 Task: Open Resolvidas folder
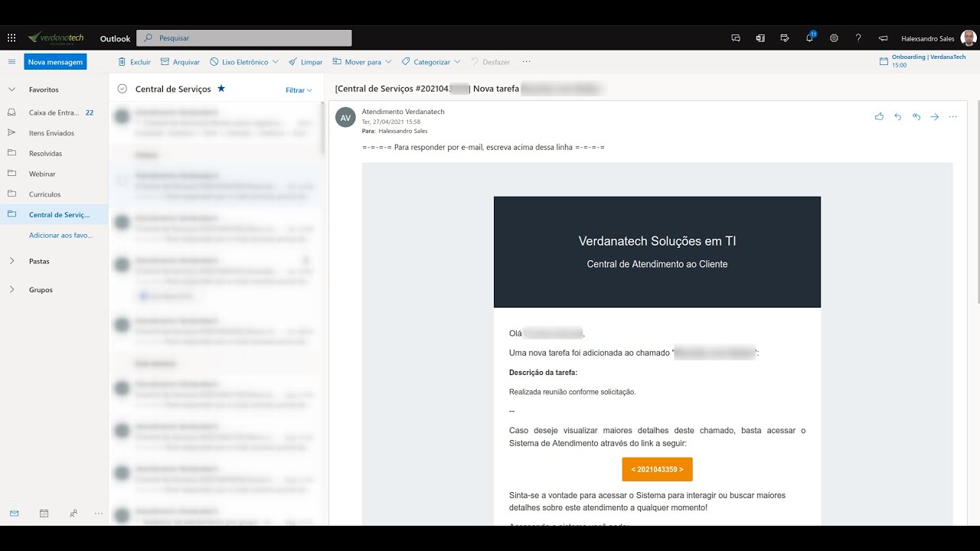pyautogui.click(x=54, y=153)
